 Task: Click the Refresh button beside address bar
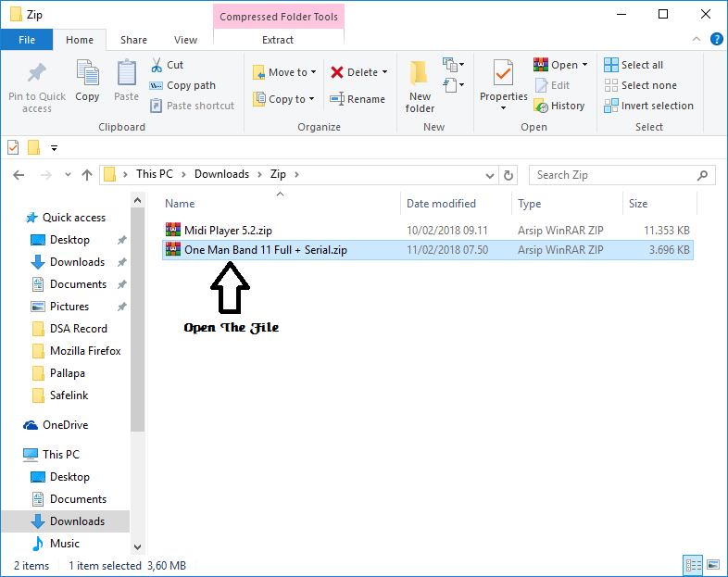[508, 175]
